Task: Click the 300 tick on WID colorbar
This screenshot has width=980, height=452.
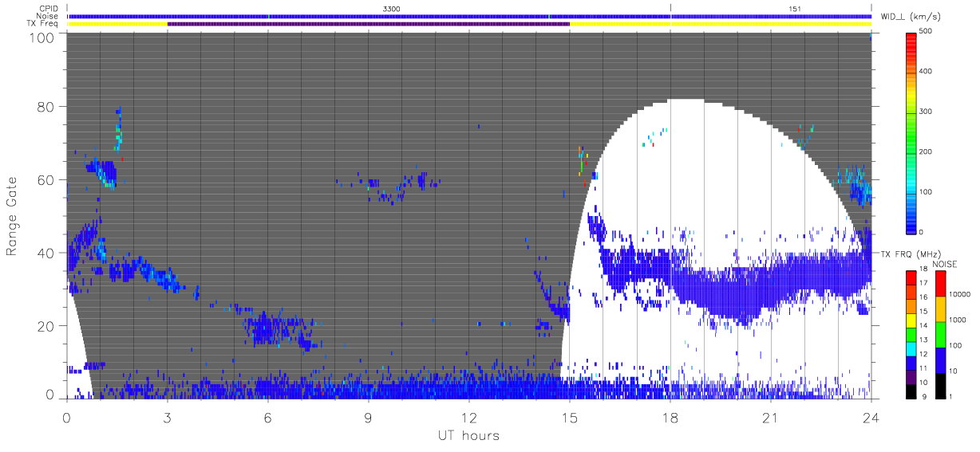Action: coord(927,112)
